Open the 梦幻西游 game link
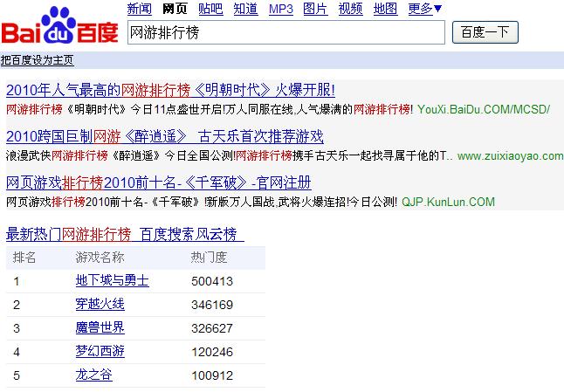564x392 pixels. [x=100, y=351]
